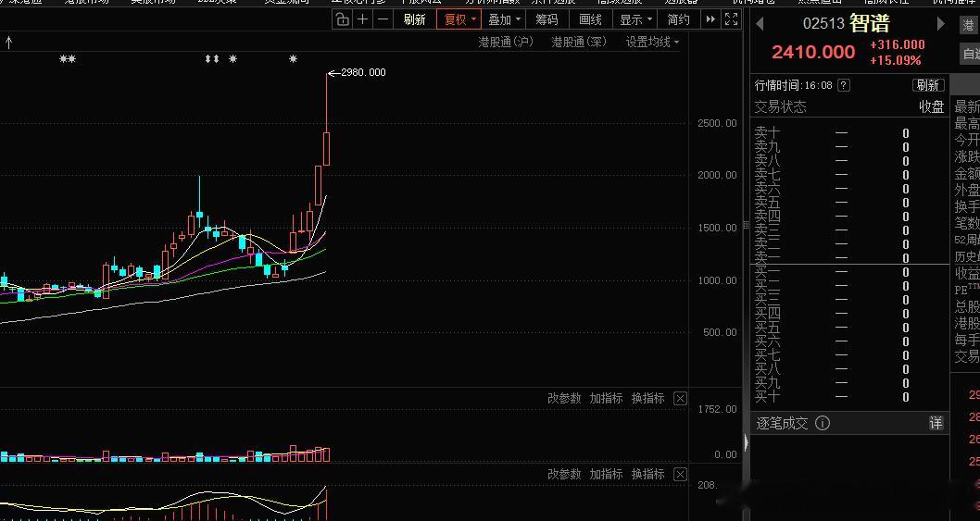The height and width of the screenshot is (521, 980).
Task: Select the 买十 order book row
Action: (x=849, y=397)
